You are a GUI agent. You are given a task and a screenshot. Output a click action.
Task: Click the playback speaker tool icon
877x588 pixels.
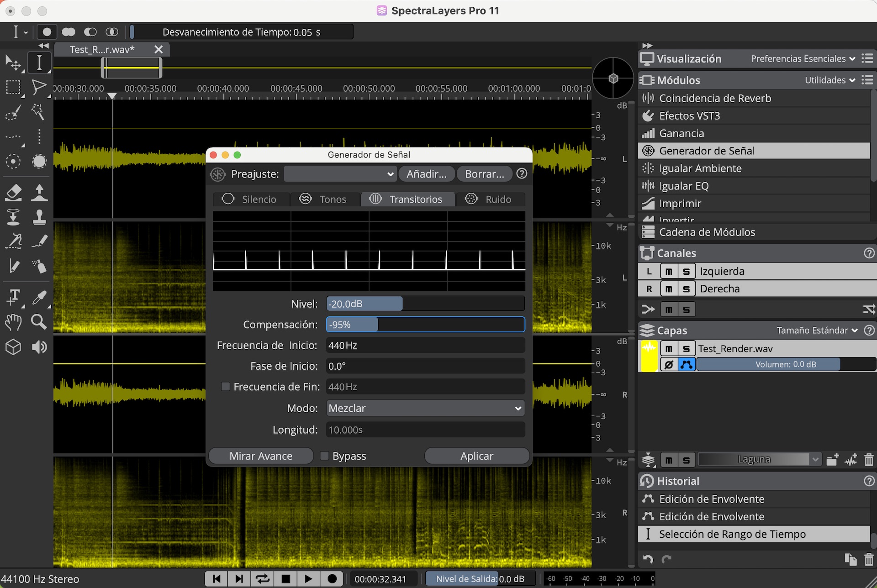coord(39,347)
